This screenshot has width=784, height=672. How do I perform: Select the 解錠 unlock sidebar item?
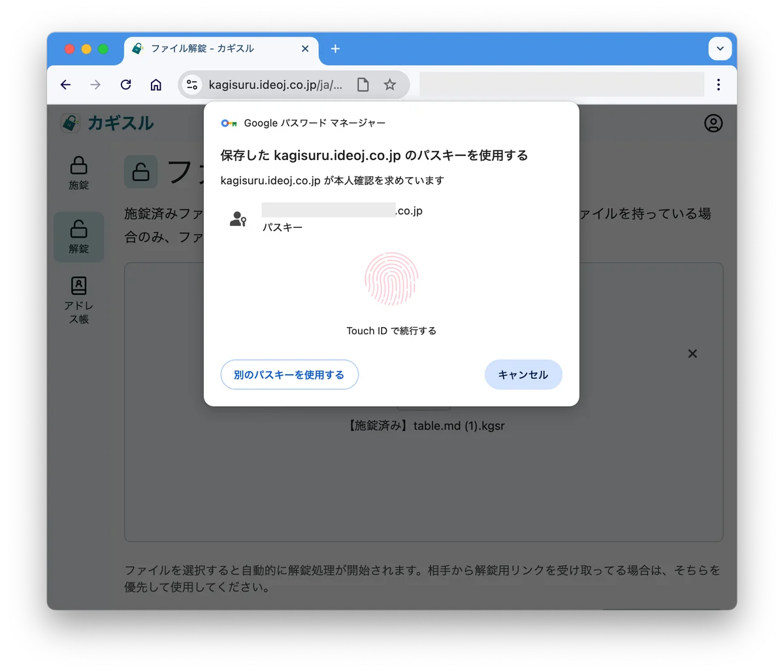(x=78, y=236)
